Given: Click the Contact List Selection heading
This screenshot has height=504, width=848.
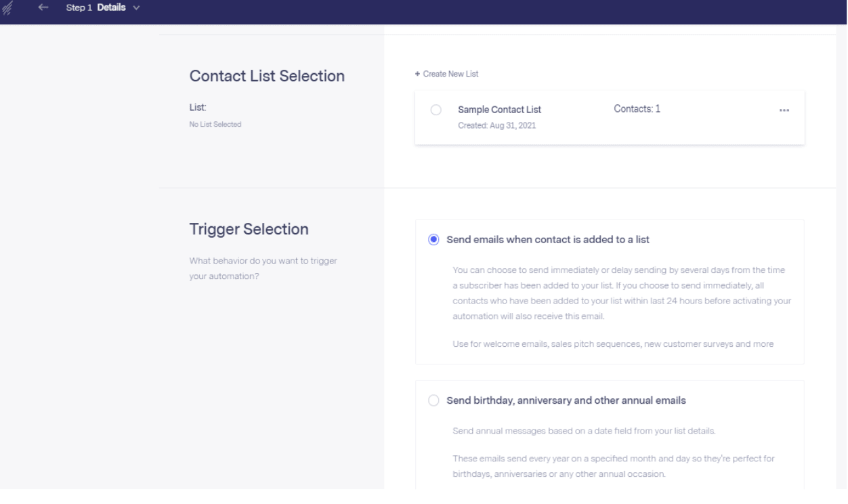Looking at the screenshot, I should (267, 77).
